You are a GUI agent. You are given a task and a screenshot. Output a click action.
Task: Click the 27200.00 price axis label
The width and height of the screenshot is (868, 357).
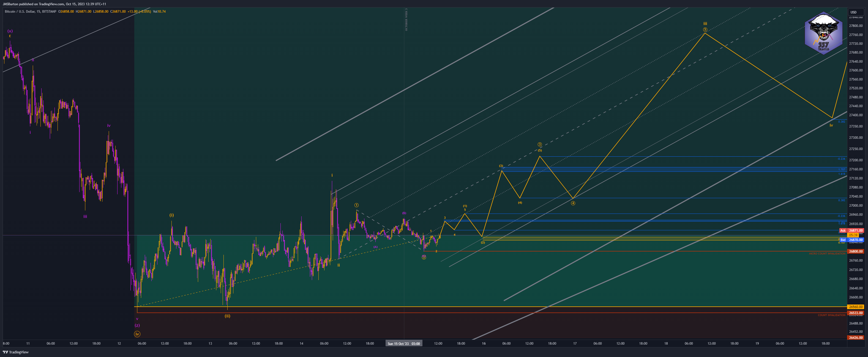coord(856,160)
